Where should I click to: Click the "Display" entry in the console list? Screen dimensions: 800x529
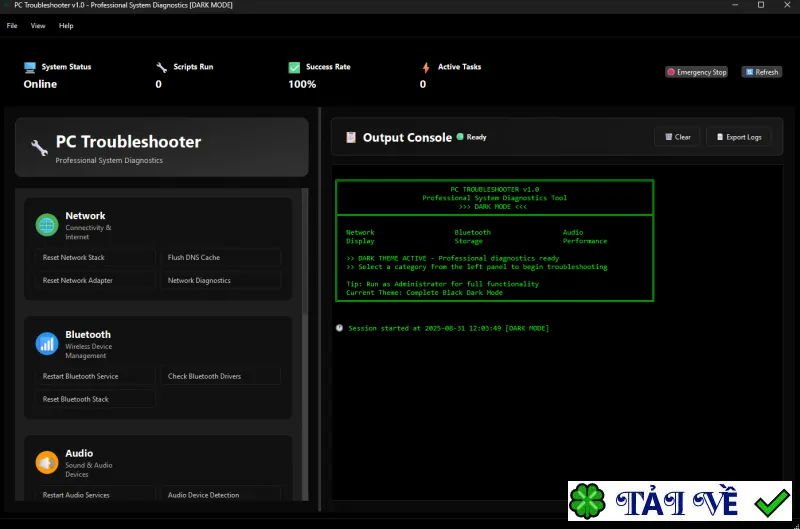[360, 241]
